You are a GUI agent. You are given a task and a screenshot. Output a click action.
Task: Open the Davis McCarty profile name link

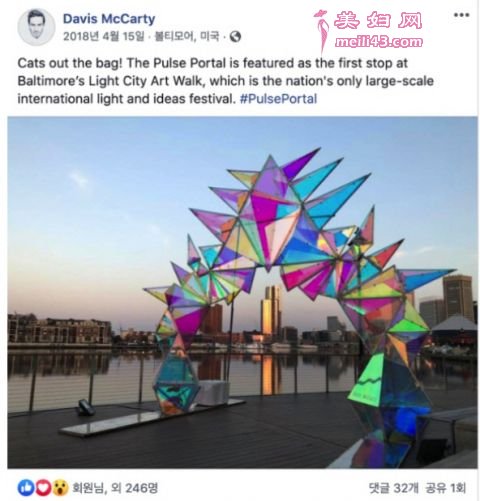[x=109, y=19]
